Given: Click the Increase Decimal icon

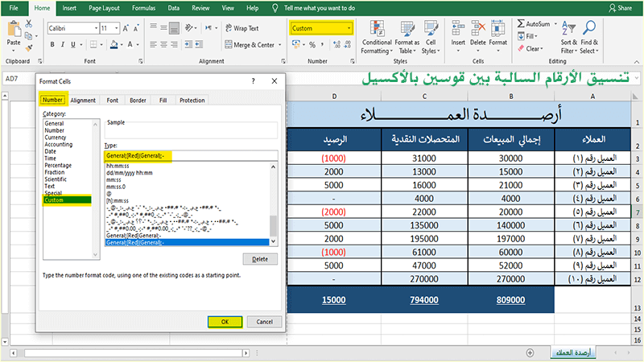Looking at the screenshot, I should coord(337,44).
